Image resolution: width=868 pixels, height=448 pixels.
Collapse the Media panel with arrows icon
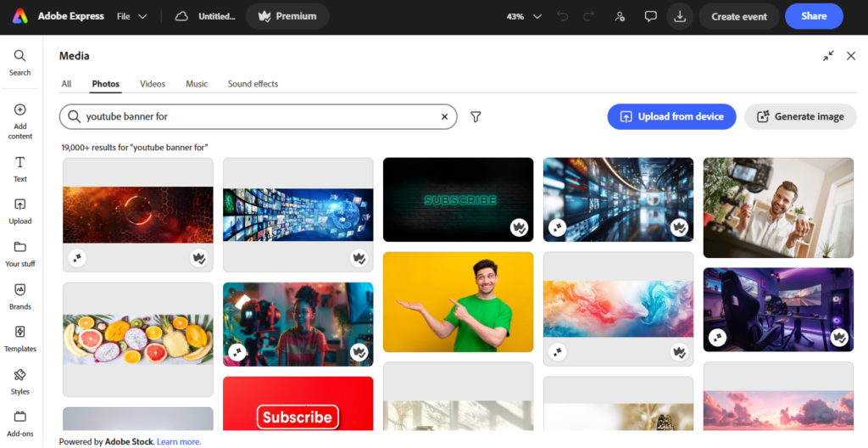click(828, 56)
